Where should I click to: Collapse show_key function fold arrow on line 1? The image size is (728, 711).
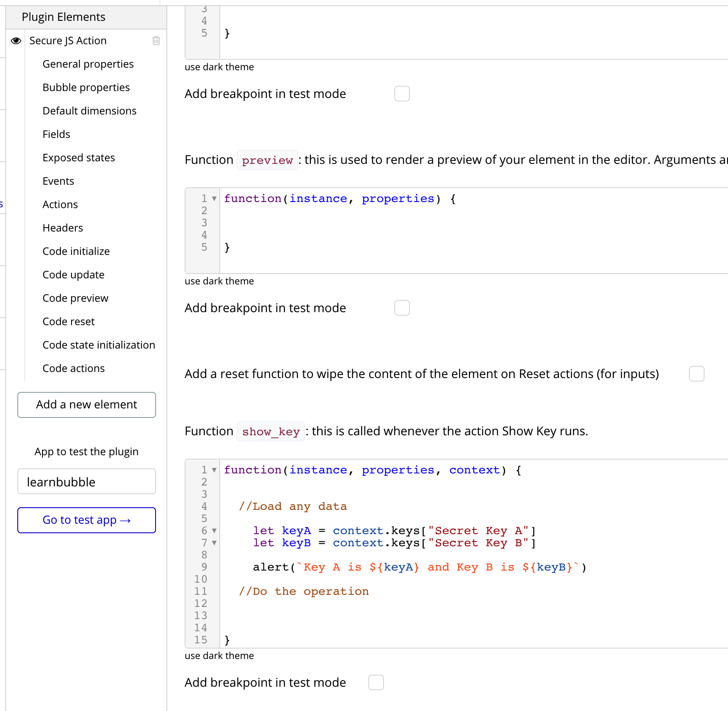(214, 470)
